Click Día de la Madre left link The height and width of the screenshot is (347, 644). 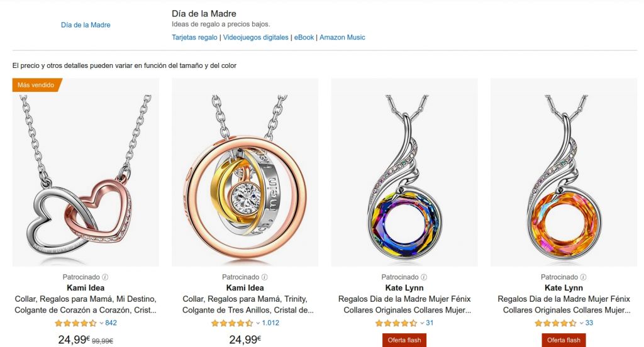86,25
